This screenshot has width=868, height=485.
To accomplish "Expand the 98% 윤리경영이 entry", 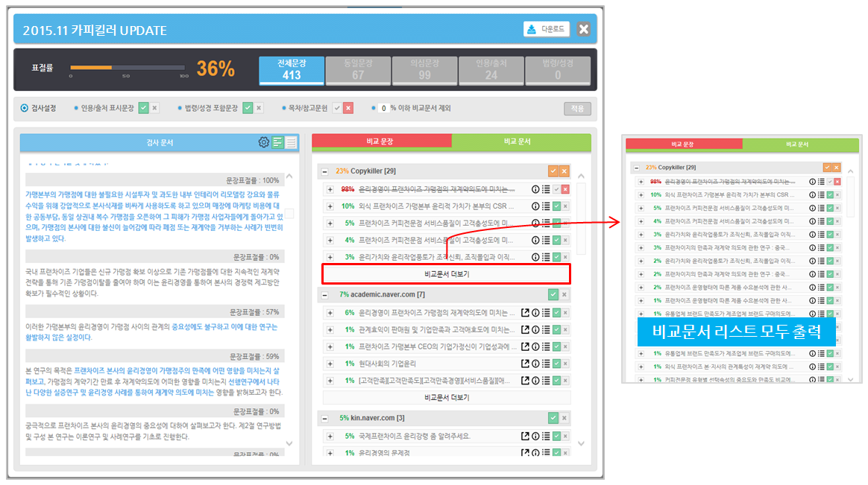I will click(x=330, y=190).
